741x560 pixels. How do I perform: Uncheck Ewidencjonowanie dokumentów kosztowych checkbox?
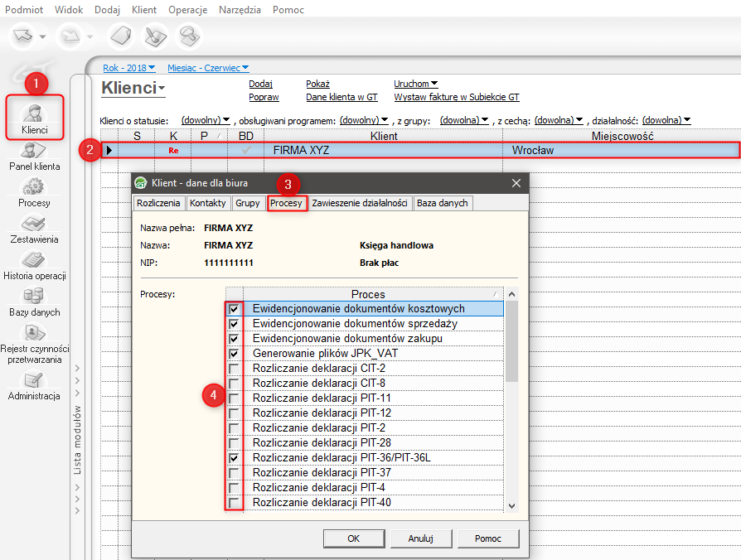(x=235, y=309)
